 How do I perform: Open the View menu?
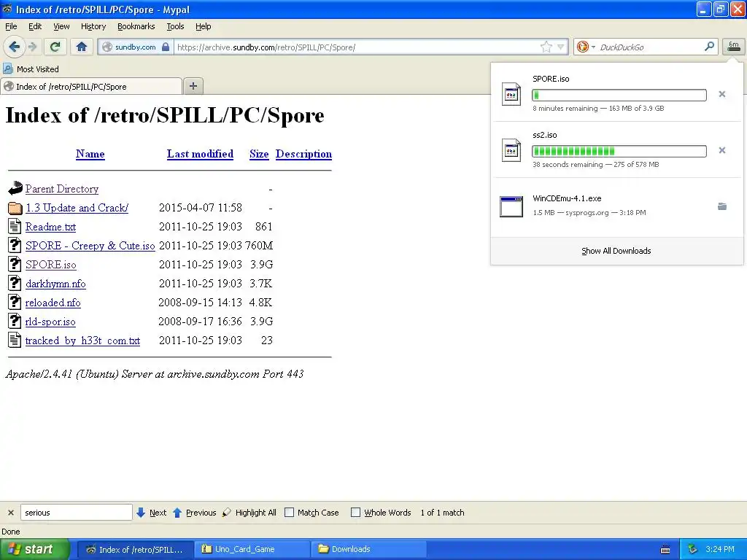tap(61, 26)
